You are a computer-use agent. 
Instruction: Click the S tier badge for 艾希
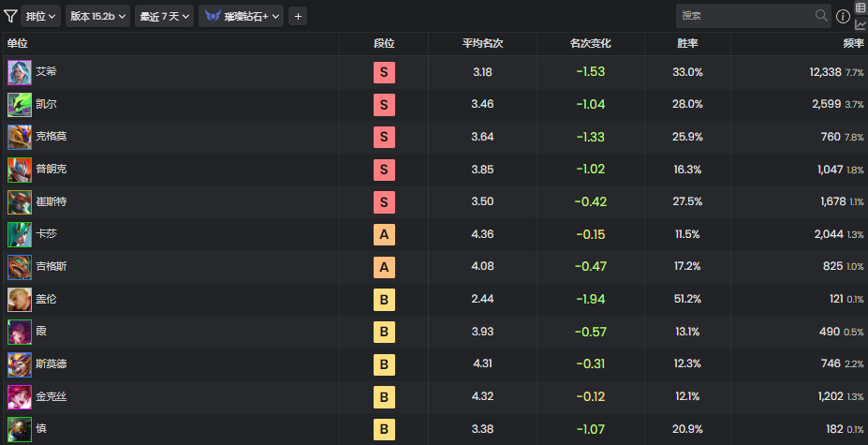click(384, 72)
